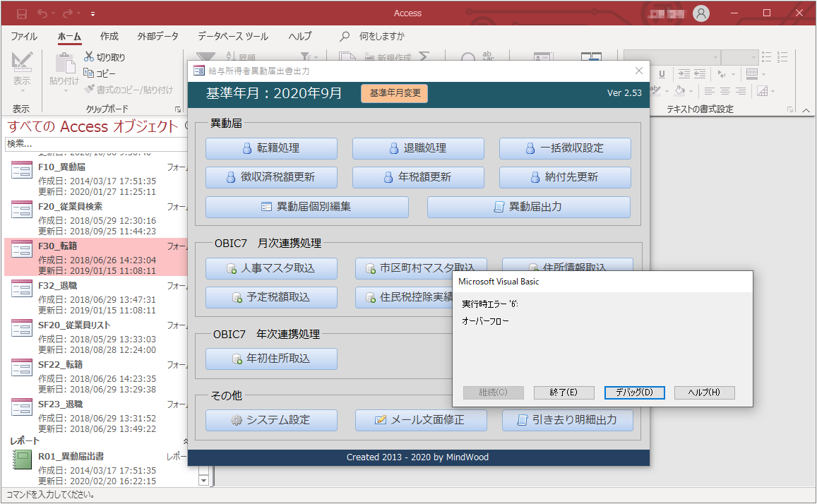This screenshot has width=817, height=504.
Task: Click the 新規作成 new record icon
Action: 369,56
